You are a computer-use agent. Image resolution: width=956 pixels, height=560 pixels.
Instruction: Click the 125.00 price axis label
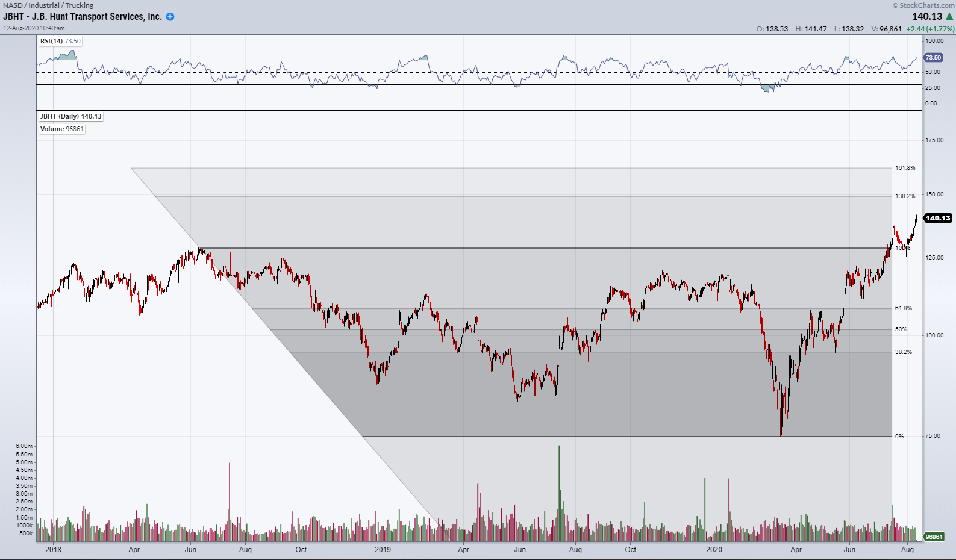(x=934, y=258)
